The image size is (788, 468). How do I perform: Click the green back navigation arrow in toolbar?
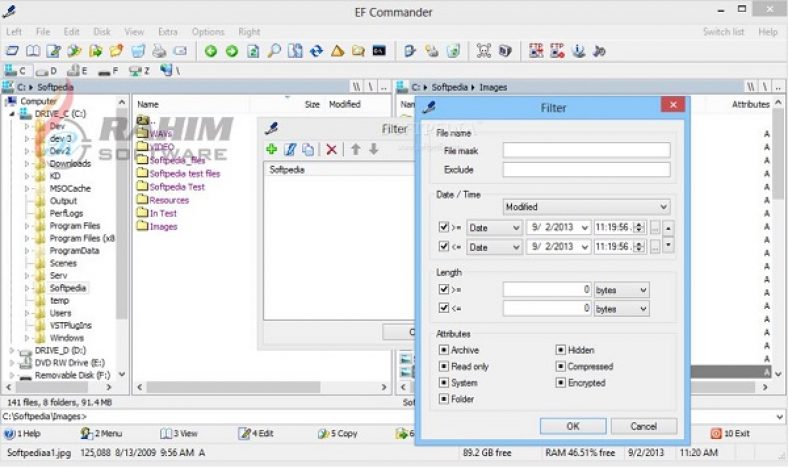click(211, 51)
